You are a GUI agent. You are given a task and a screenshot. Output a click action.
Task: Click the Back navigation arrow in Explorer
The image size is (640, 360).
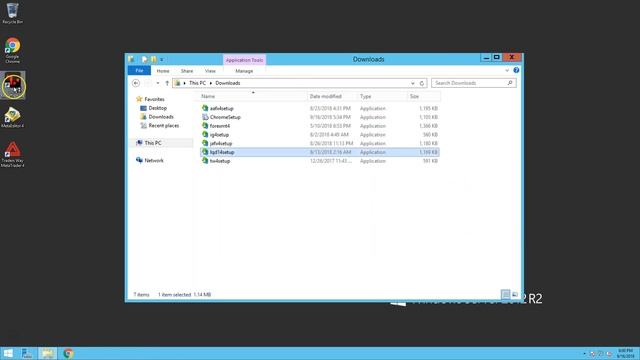click(136, 83)
